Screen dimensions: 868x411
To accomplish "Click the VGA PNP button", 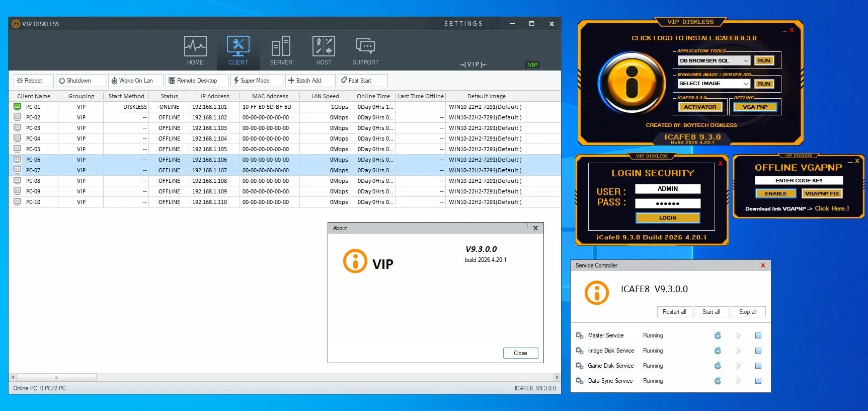I will (755, 107).
